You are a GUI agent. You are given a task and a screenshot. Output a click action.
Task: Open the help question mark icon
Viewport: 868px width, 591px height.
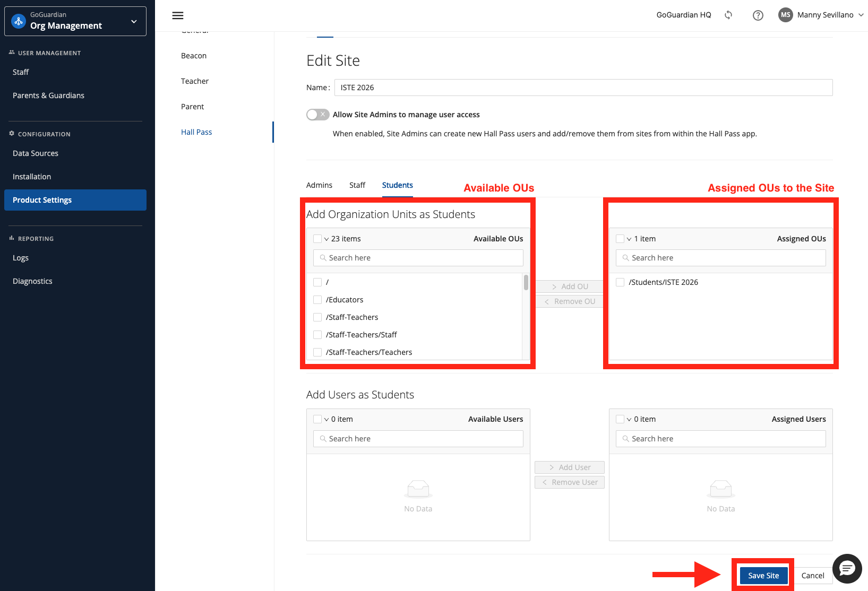(x=758, y=15)
